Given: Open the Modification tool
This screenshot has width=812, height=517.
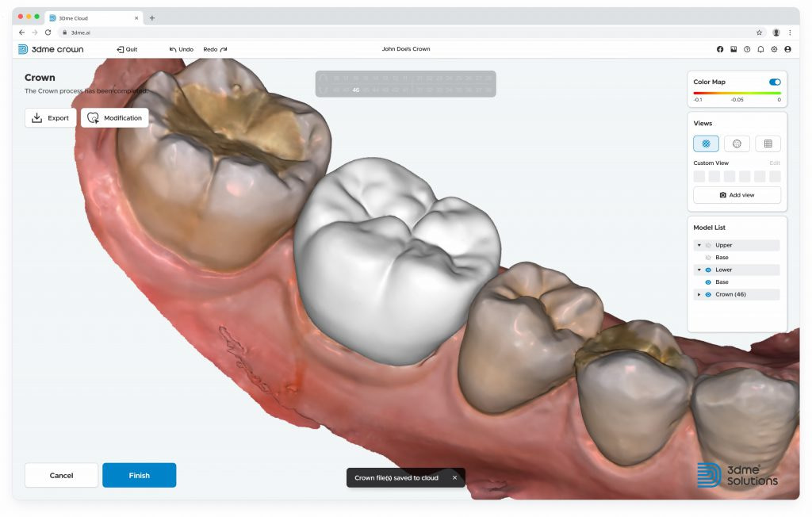Looking at the screenshot, I should coord(115,117).
